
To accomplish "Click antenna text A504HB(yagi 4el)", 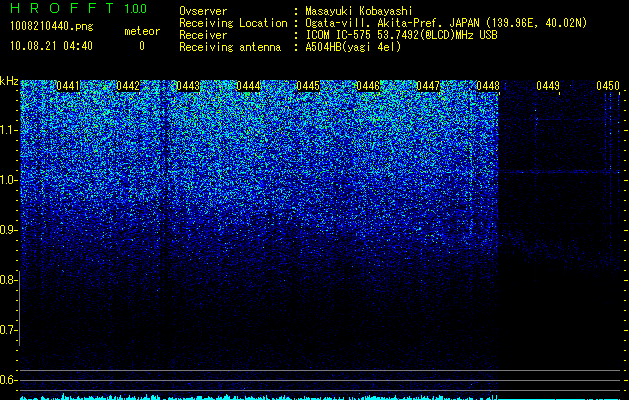I will [x=353, y=47].
